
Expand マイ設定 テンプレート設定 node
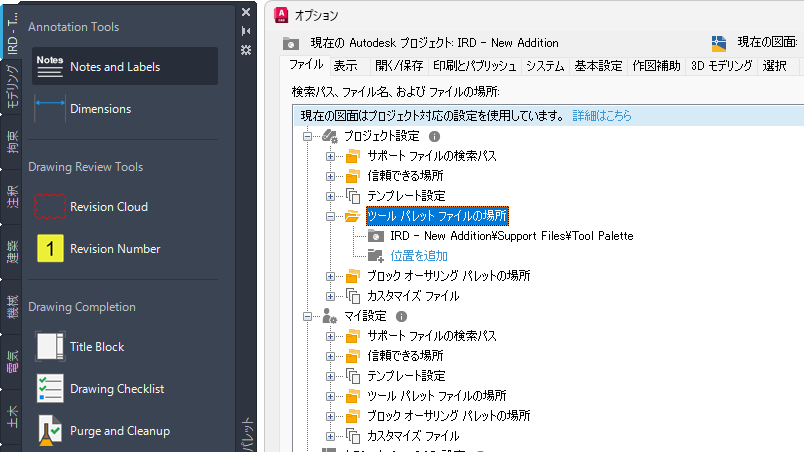point(330,376)
